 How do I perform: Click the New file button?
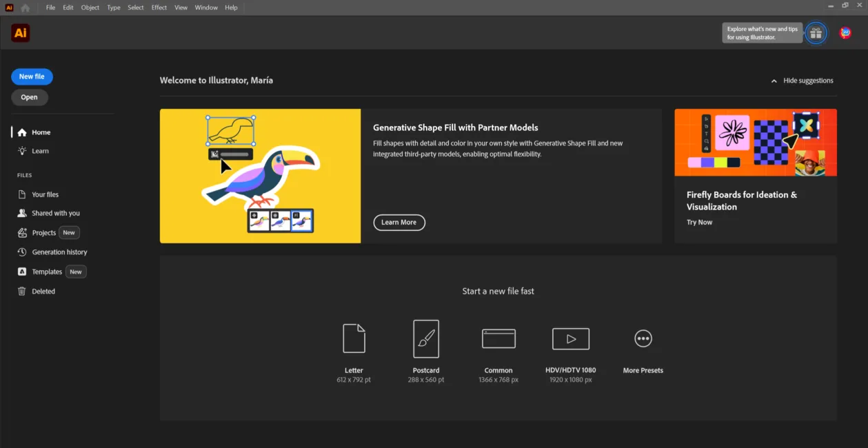point(32,77)
